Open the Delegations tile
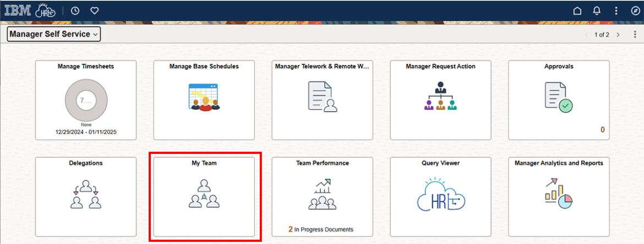Image resolution: width=644 pixels, height=244 pixels. pyautogui.click(x=86, y=197)
